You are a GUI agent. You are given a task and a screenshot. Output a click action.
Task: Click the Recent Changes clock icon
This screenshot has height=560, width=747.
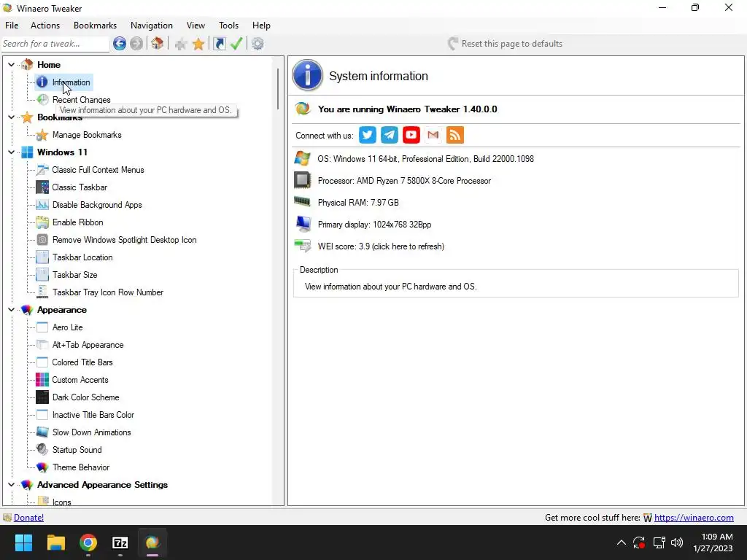[x=42, y=99]
